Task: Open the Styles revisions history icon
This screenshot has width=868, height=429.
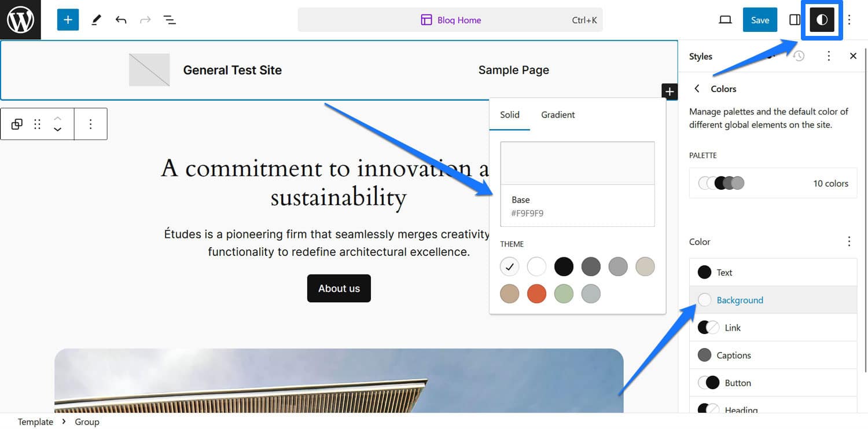Action: tap(799, 56)
